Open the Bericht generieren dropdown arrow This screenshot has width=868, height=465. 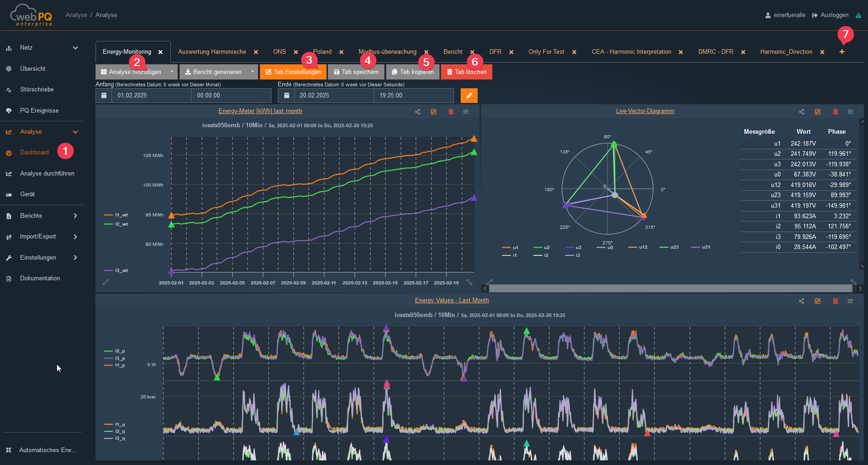[x=253, y=72]
